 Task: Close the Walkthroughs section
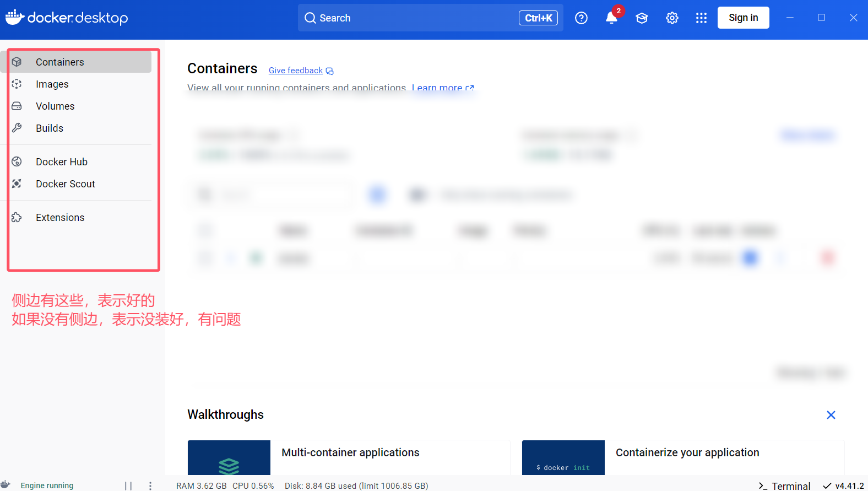pyautogui.click(x=831, y=415)
